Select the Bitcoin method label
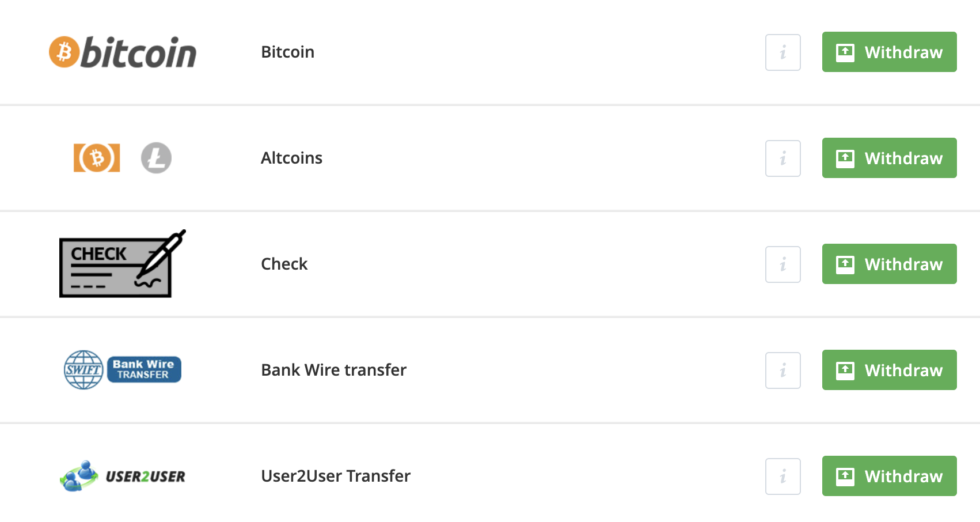 click(287, 52)
